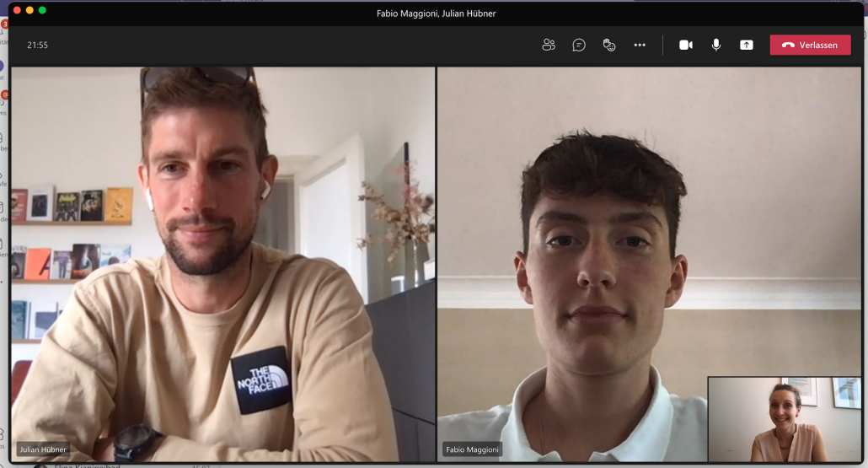Toggle the camera off

[x=686, y=45]
